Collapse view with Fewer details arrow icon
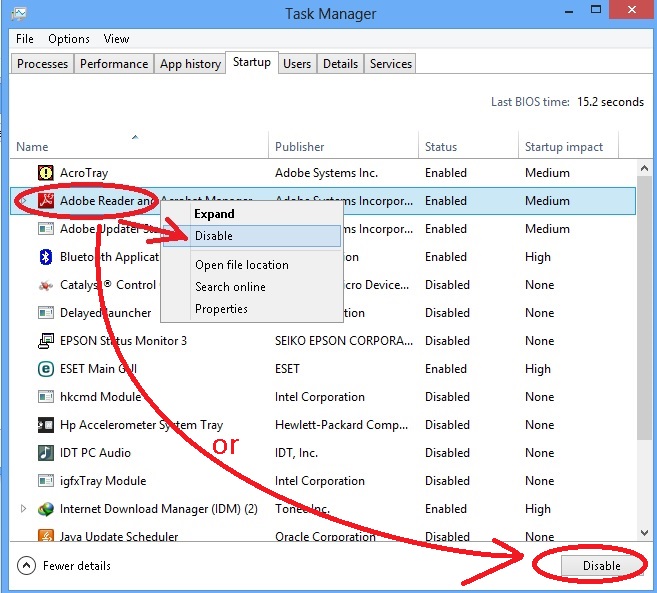The height and width of the screenshot is (593, 657). click(26, 566)
